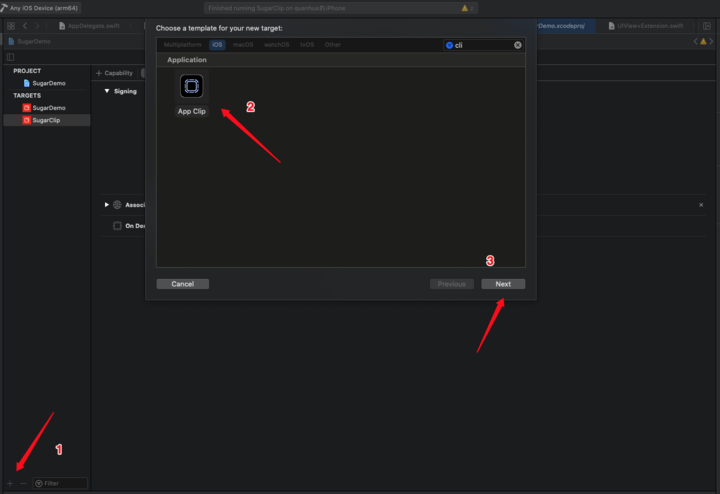Open the search filter icon in template field

(x=449, y=45)
